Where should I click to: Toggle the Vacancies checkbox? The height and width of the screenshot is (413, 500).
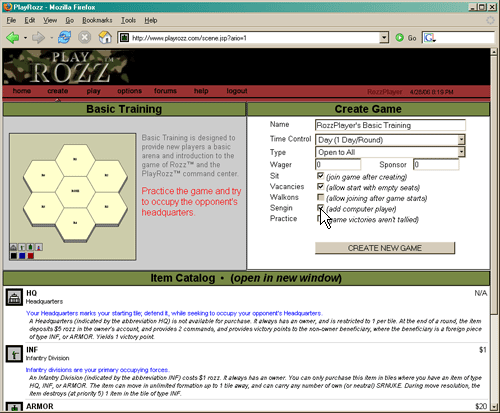click(x=320, y=186)
